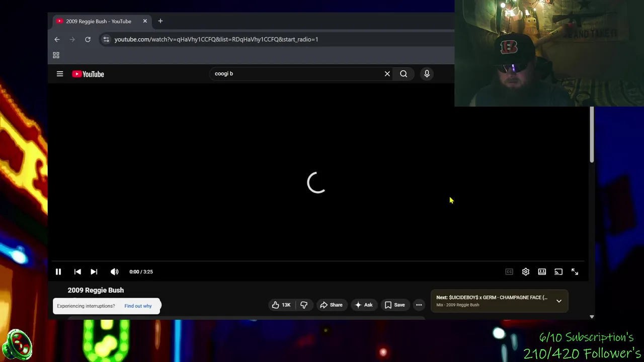Like the video with 13K likes
Image resolution: width=644 pixels, height=362 pixels.
click(x=281, y=305)
